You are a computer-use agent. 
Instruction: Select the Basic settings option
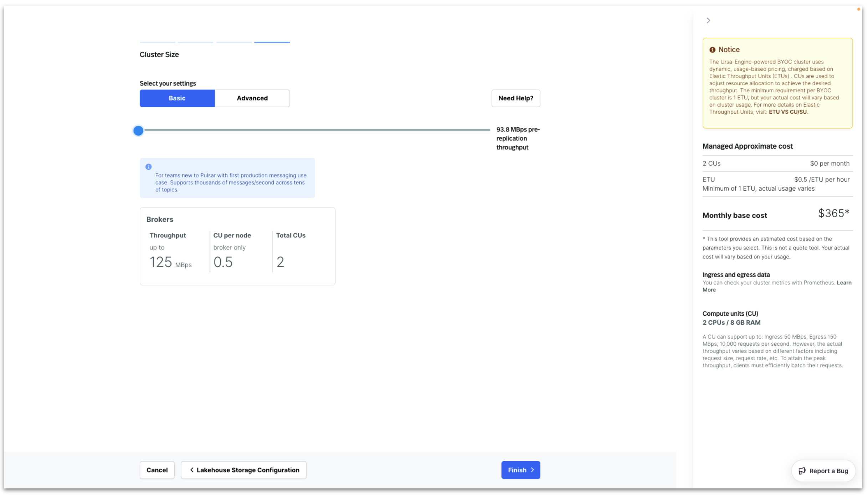[x=177, y=98]
